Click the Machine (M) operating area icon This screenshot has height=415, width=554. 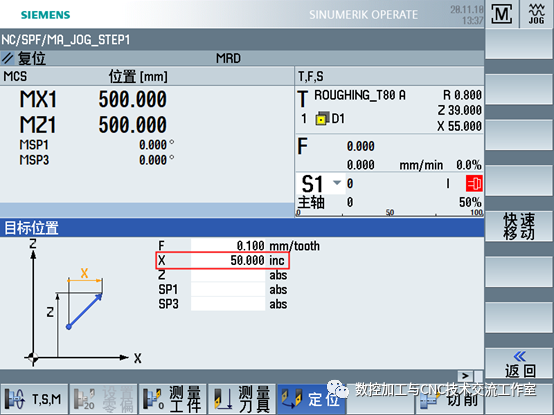coord(502,14)
